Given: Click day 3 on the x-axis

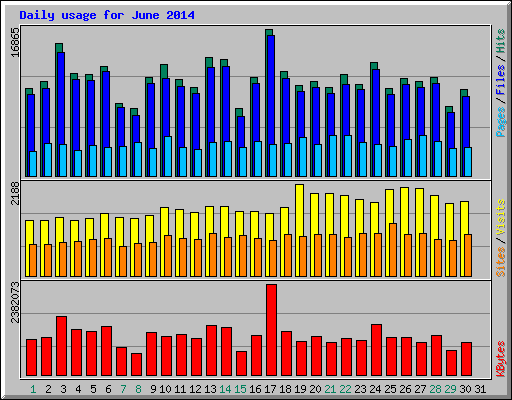Looking at the screenshot, I should 63,389.
